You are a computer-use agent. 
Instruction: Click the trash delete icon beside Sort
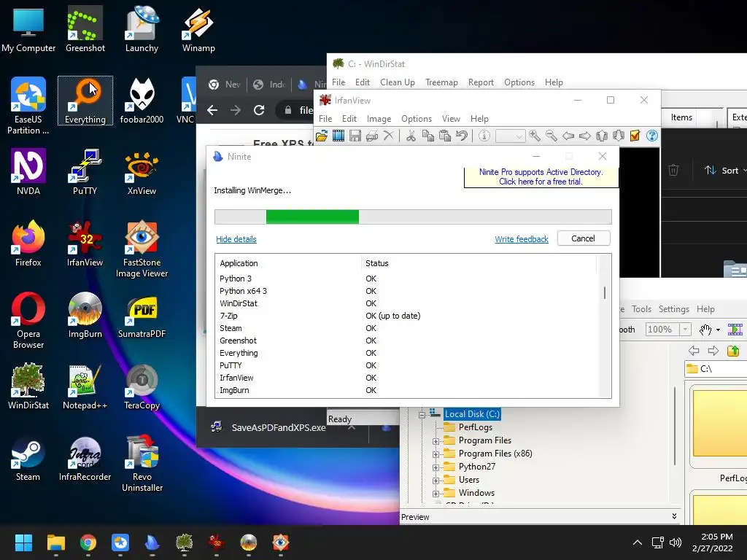(x=673, y=170)
